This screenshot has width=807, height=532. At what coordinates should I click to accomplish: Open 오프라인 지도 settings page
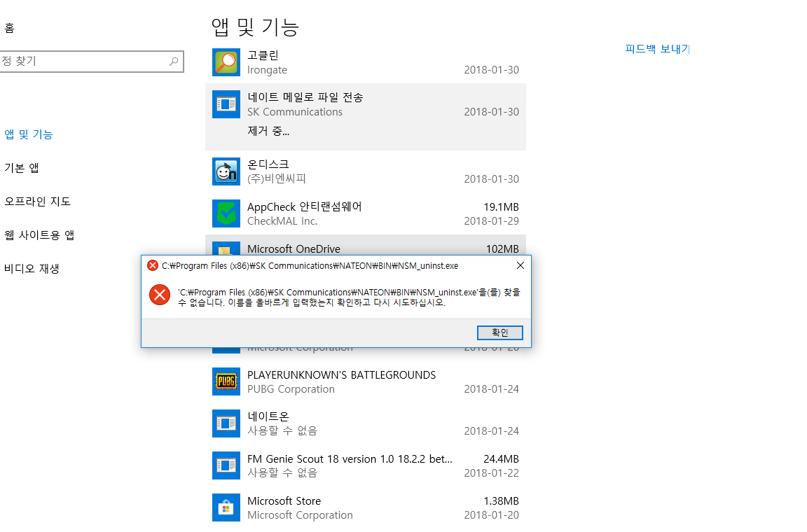(38, 201)
